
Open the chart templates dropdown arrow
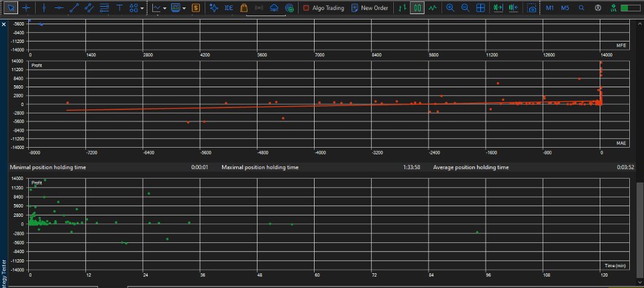coord(184,8)
